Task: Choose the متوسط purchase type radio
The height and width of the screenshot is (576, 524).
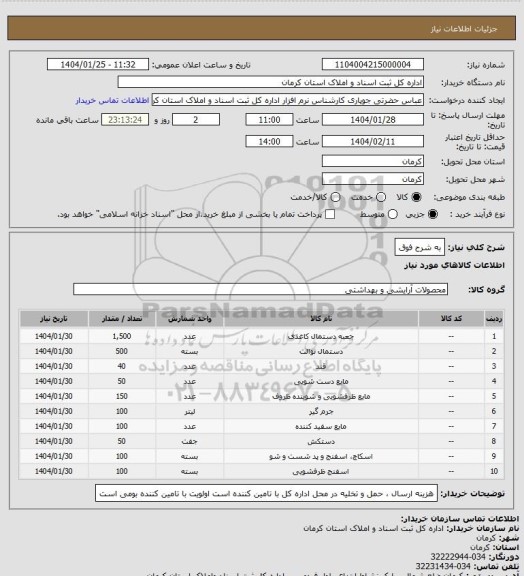Action: (393, 214)
